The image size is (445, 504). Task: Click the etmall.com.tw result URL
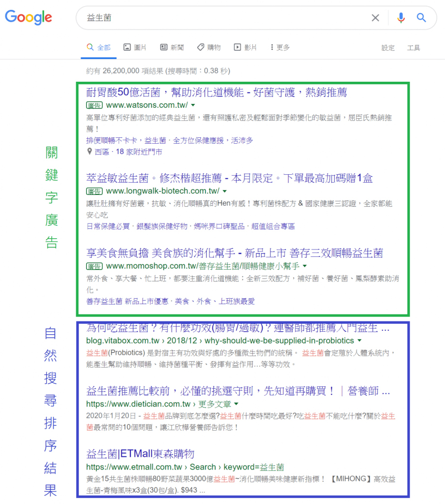click(x=185, y=467)
